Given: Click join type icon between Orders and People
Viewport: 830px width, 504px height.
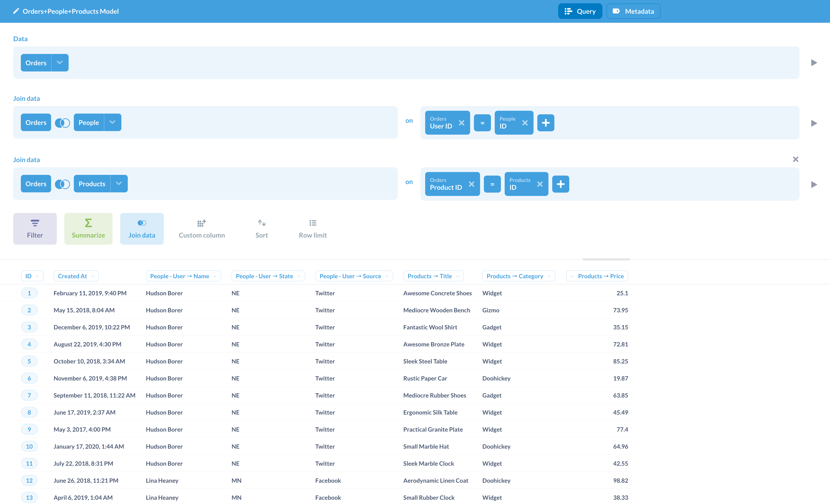Looking at the screenshot, I should click(62, 123).
